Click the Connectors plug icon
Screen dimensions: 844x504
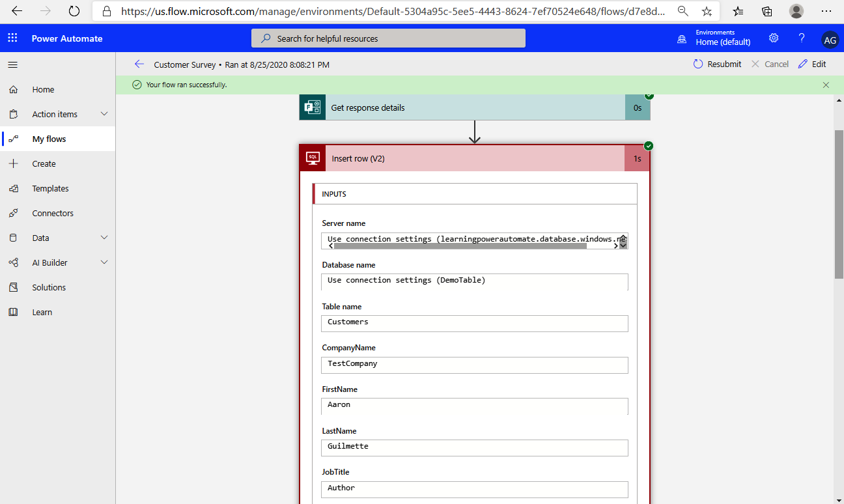click(14, 214)
